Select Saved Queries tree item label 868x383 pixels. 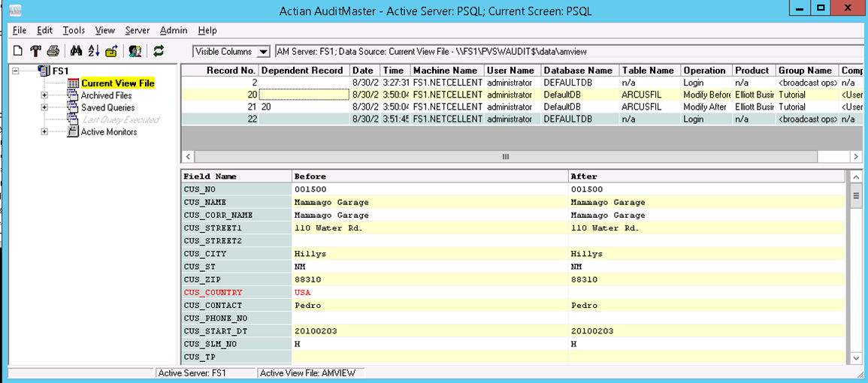(x=108, y=107)
